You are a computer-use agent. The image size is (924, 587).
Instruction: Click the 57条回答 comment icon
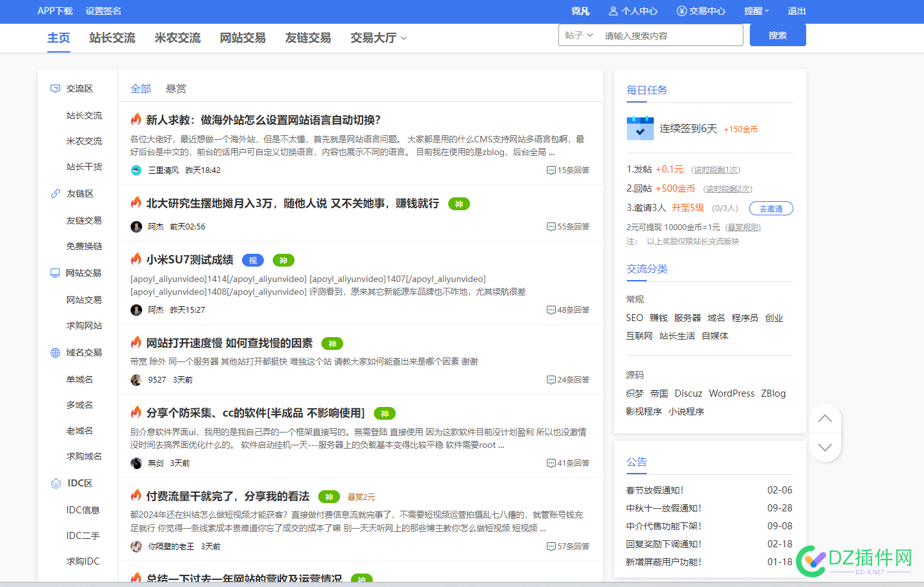pos(551,547)
